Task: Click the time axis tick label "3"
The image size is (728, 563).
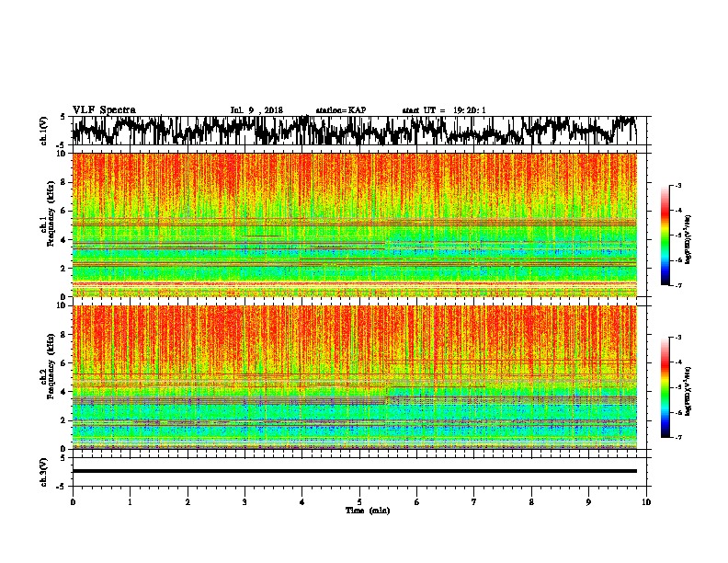Action: tap(245, 502)
